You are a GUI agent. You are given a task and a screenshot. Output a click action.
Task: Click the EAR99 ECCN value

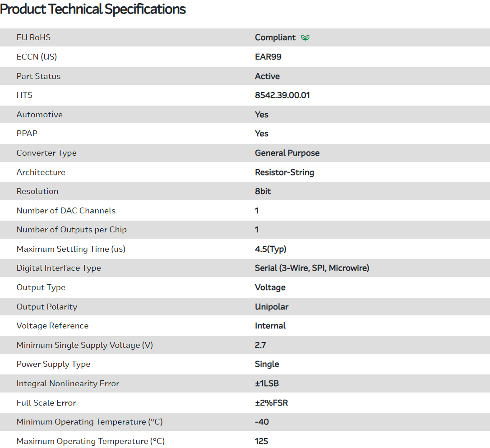(268, 57)
